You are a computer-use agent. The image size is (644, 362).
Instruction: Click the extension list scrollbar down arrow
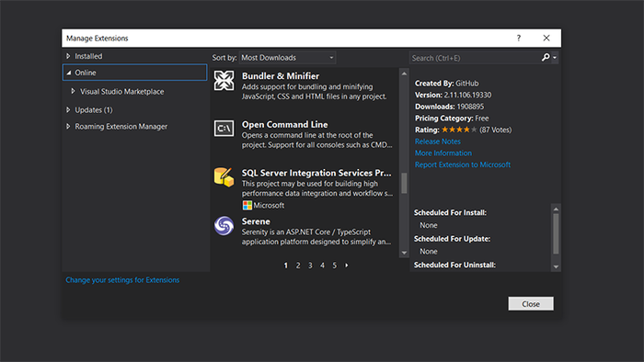tap(404, 253)
